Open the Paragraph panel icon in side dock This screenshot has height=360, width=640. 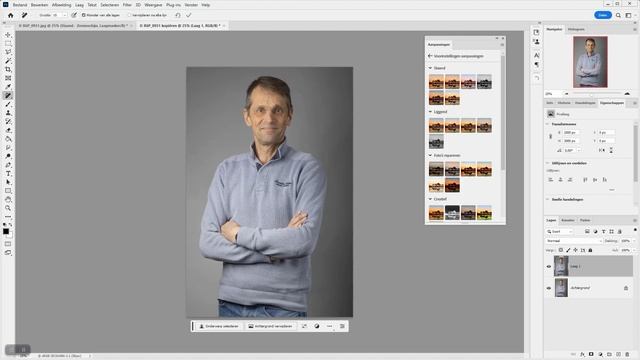[537, 64]
